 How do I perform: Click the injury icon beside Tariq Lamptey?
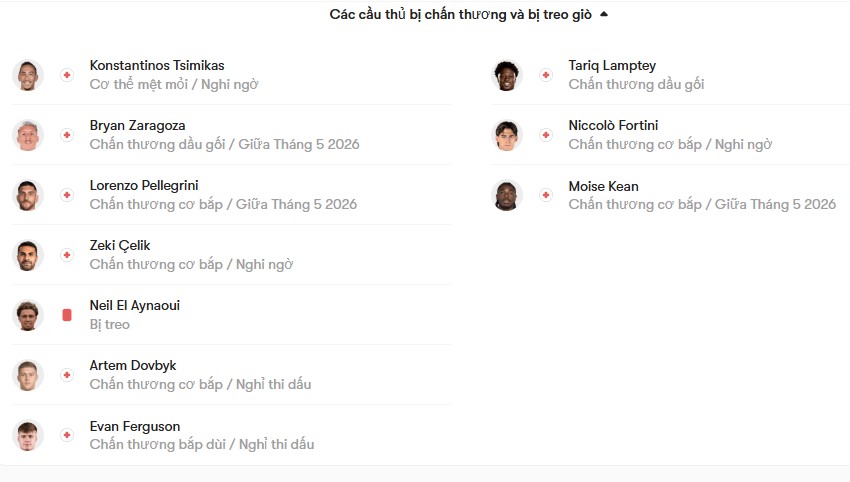tap(546, 75)
